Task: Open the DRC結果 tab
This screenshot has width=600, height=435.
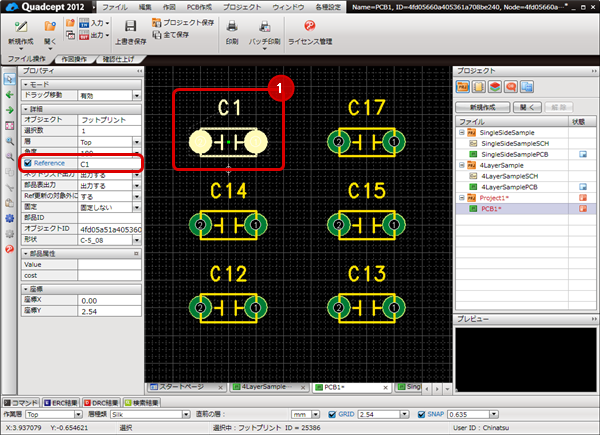Action: 101,403
